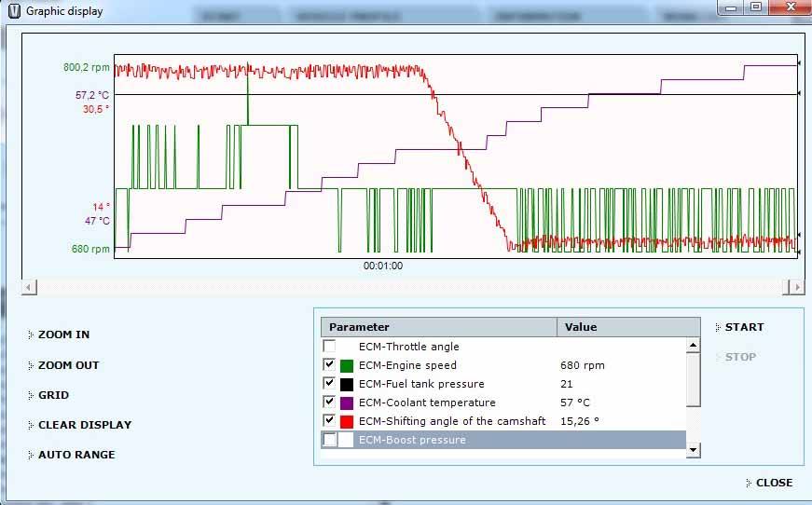Click the red camshaft angle color swatch
812x505 pixels.
click(x=347, y=421)
